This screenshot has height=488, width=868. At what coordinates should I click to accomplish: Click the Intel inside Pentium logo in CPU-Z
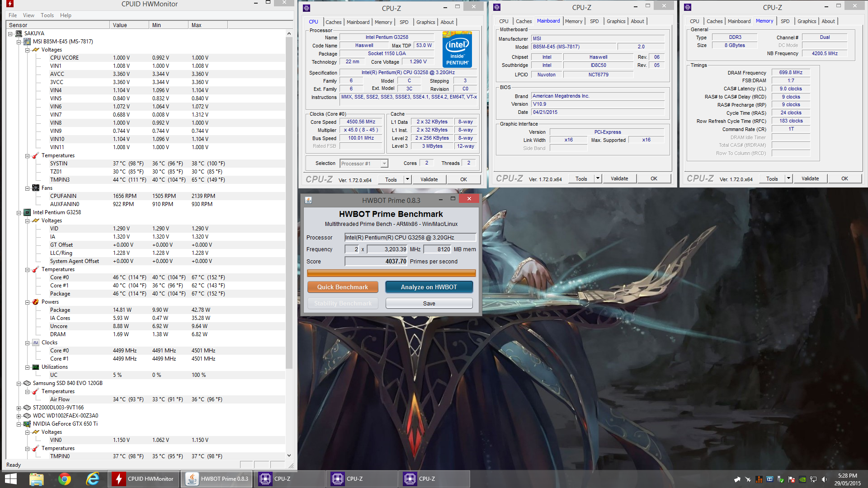pyautogui.click(x=457, y=50)
